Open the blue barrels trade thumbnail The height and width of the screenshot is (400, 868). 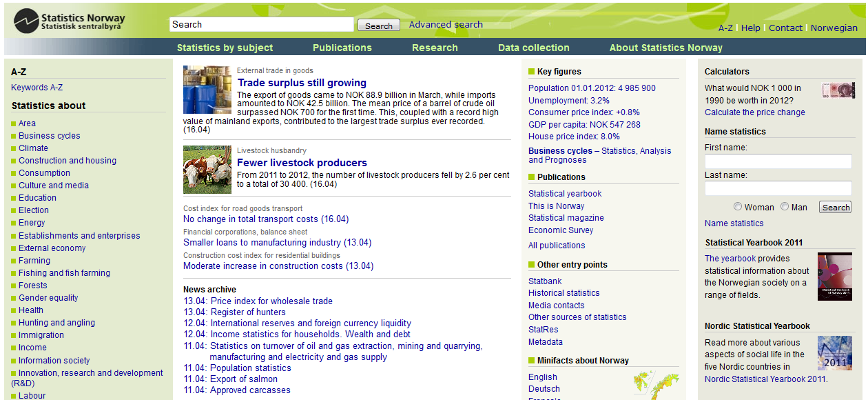pos(207,90)
